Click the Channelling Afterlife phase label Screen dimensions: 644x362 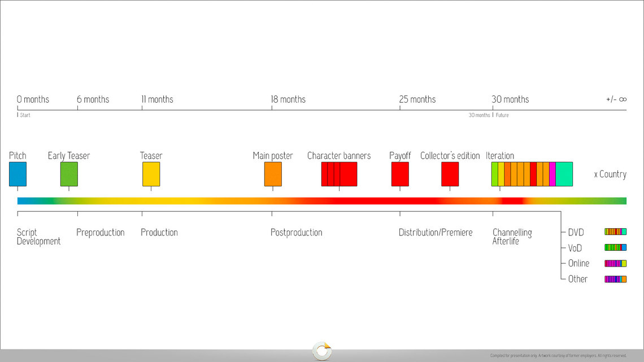tap(512, 237)
